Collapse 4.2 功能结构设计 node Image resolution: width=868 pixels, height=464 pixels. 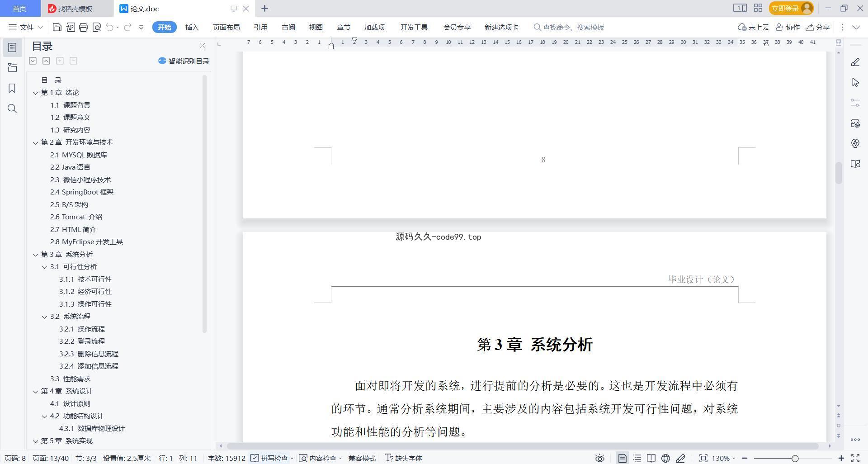pyautogui.click(x=44, y=416)
